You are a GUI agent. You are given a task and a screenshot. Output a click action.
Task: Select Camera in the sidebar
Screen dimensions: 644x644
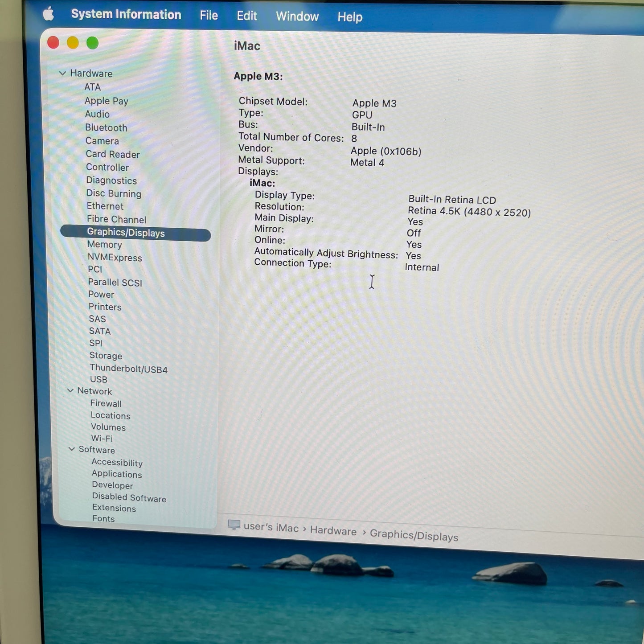click(102, 141)
